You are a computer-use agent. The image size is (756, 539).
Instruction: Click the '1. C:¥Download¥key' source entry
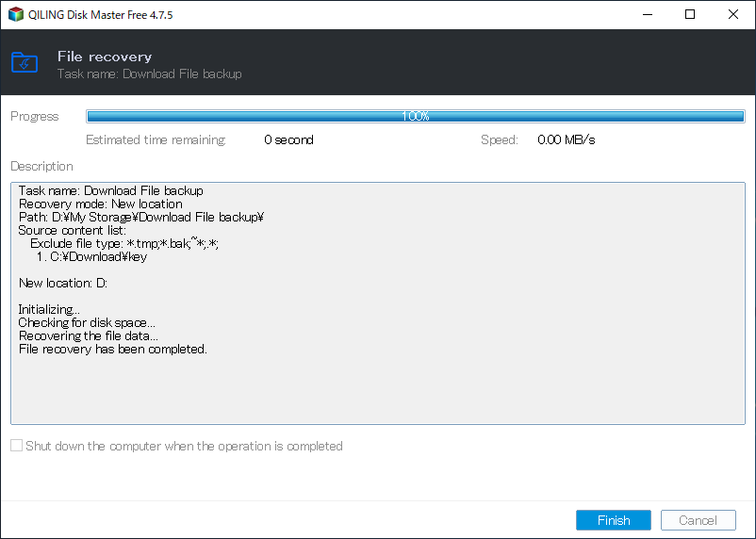pyautogui.click(x=91, y=256)
